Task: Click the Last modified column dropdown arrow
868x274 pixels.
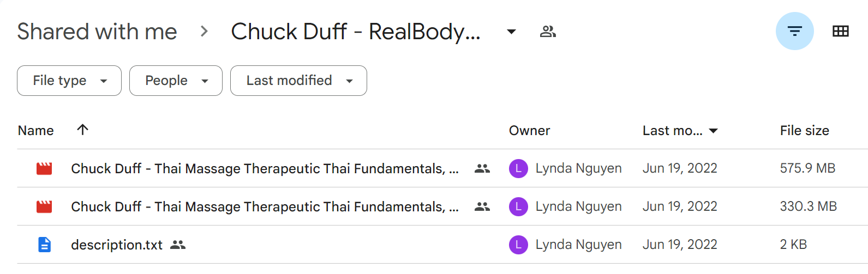Action: (x=713, y=131)
